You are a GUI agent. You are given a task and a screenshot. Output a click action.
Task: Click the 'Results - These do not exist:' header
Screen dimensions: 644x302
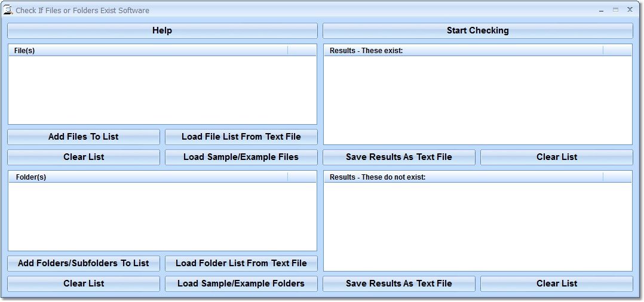click(463, 177)
